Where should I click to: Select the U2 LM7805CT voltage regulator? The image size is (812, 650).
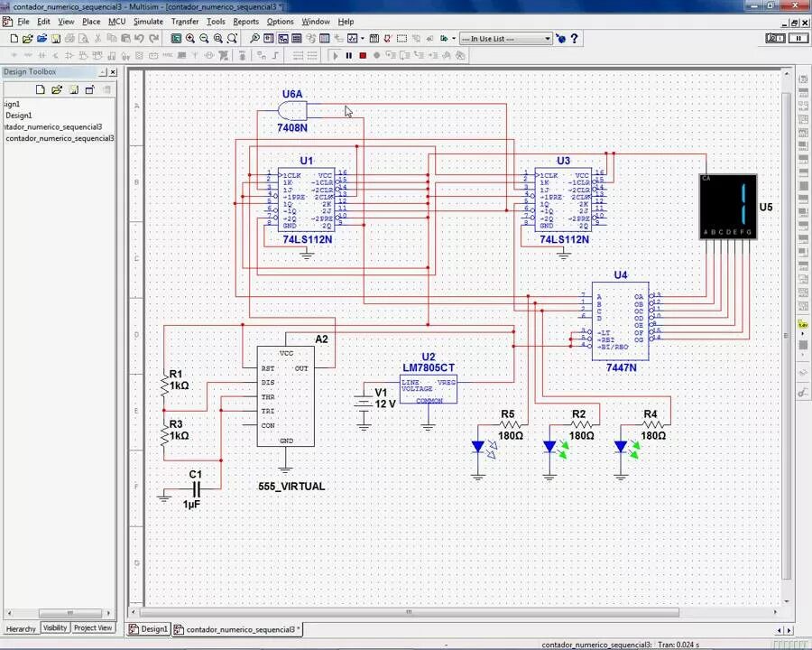click(429, 389)
